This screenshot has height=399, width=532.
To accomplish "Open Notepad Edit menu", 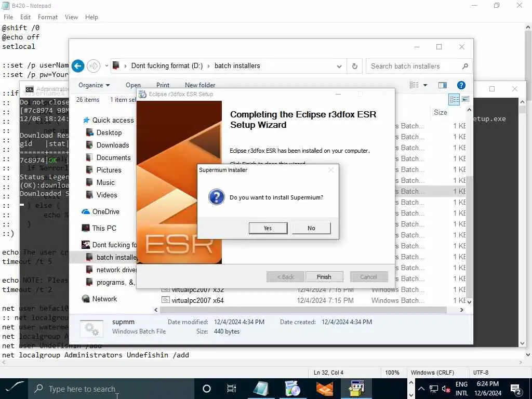I will 25,17.
